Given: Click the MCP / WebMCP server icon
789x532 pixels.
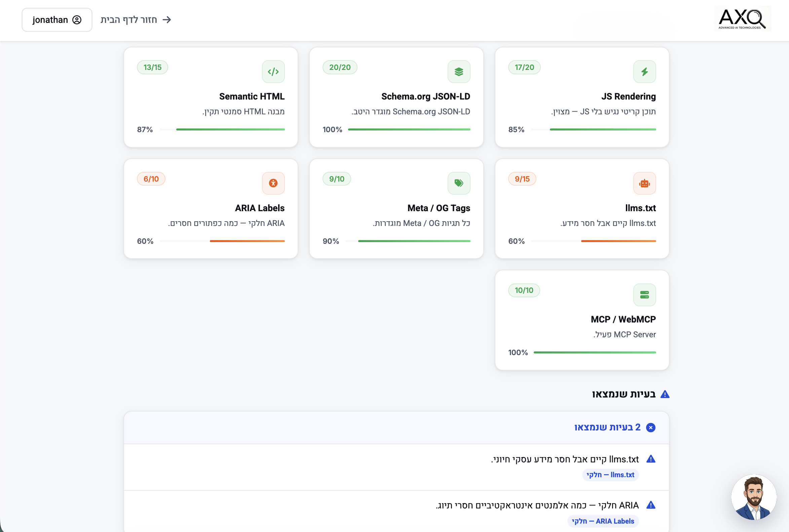Looking at the screenshot, I should [644, 295].
